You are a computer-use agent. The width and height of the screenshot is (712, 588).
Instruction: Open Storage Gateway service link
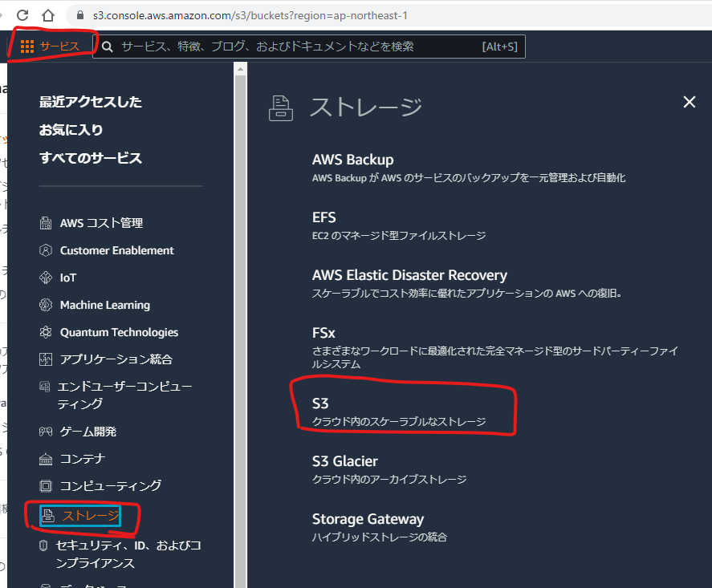tap(368, 518)
